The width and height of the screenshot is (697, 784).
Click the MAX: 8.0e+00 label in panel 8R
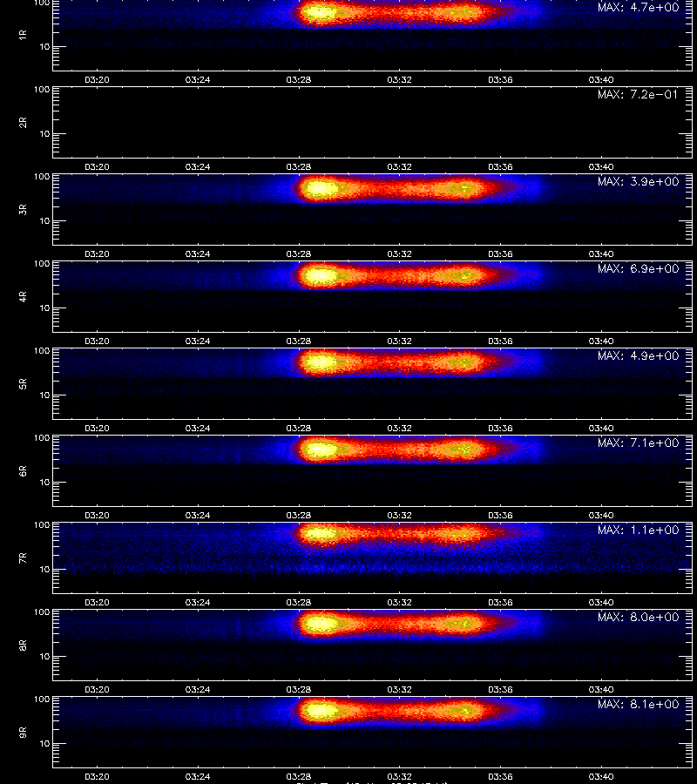(x=638, y=617)
